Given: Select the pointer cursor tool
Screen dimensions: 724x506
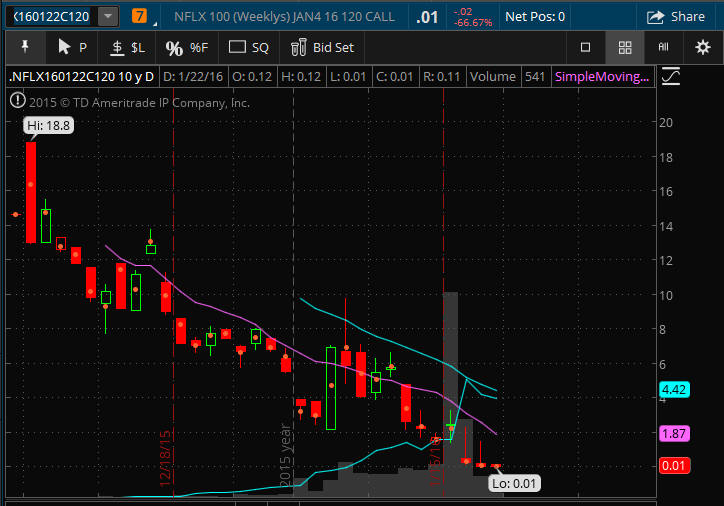Looking at the screenshot, I should (x=72, y=47).
